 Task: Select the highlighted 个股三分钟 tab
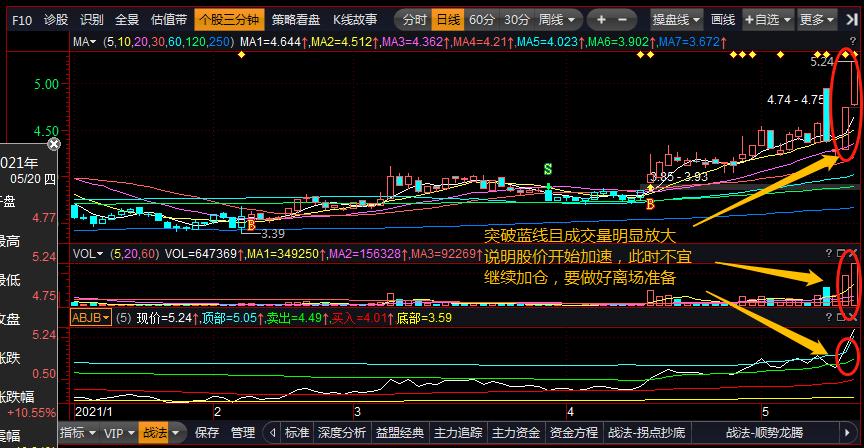point(229,20)
